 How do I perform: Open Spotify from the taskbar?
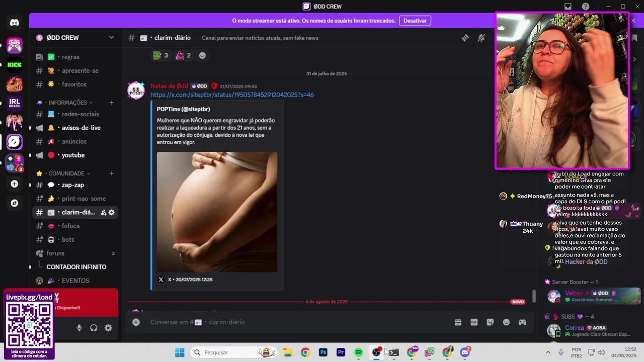pyautogui.click(x=359, y=352)
